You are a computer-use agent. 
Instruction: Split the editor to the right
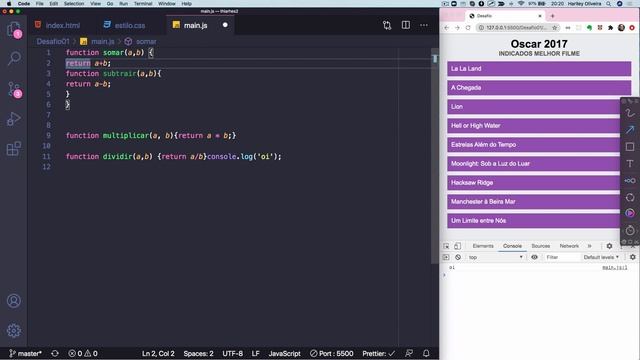point(406,25)
